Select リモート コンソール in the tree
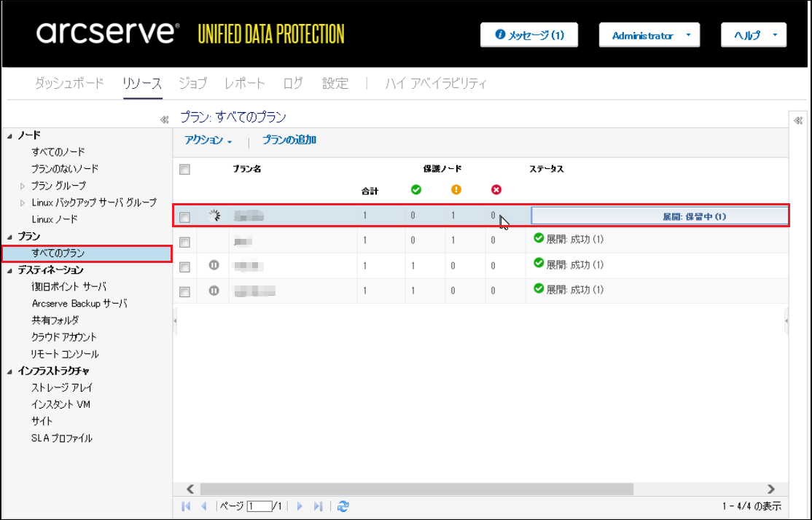 (x=65, y=355)
